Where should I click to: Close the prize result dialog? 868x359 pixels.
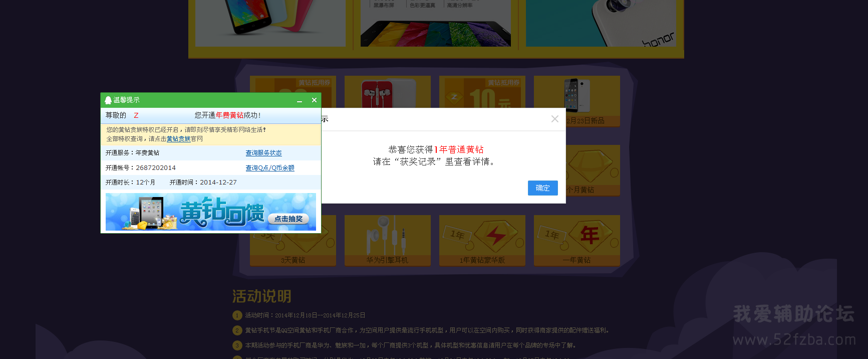554,119
